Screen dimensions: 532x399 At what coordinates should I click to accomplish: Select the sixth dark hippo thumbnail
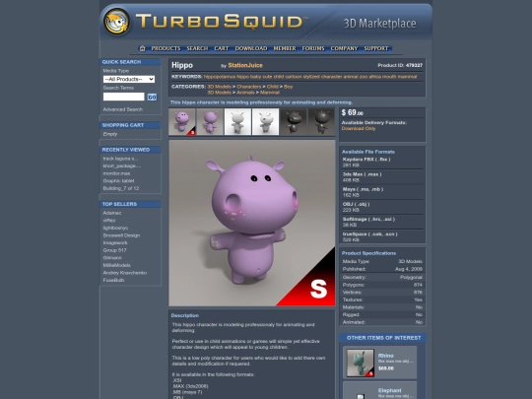point(321,122)
